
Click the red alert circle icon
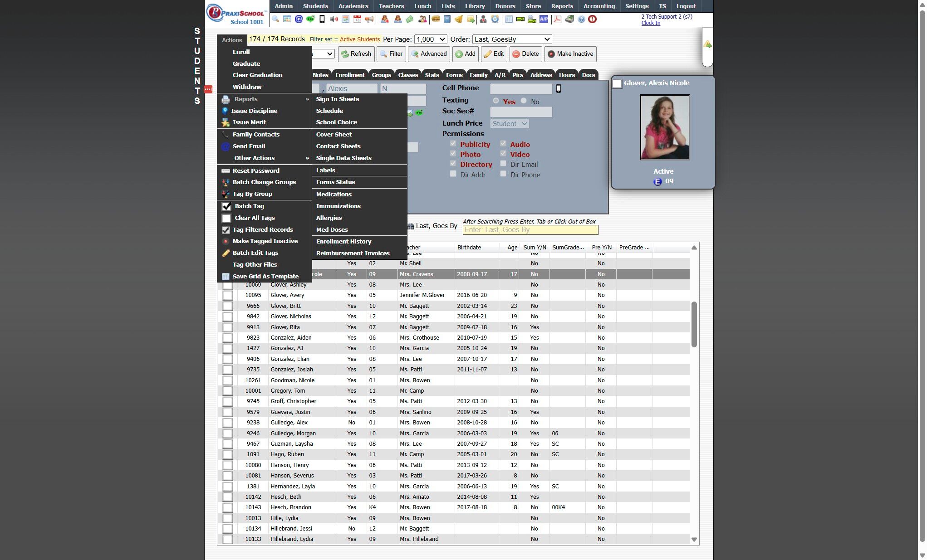tap(592, 19)
